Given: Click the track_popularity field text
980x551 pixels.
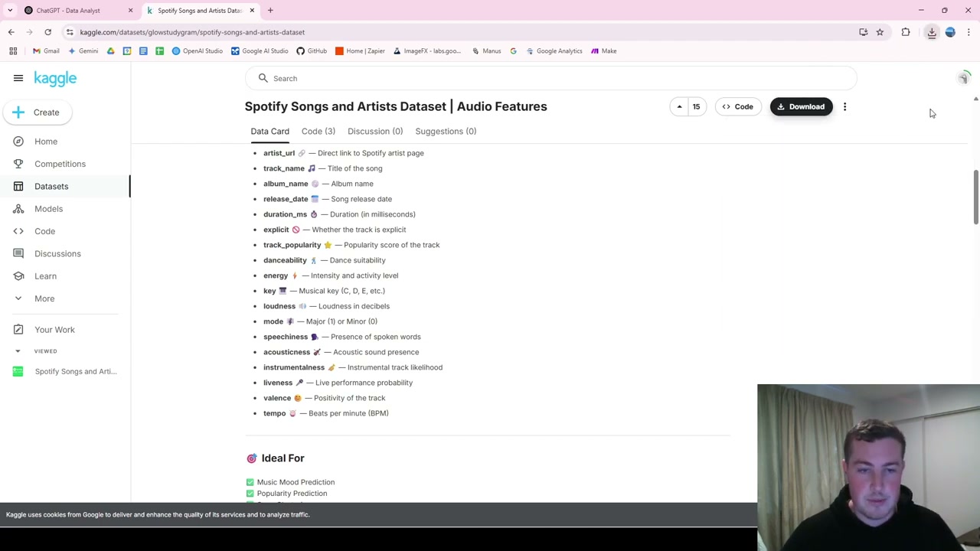Looking at the screenshot, I should pyautogui.click(x=292, y=245).
